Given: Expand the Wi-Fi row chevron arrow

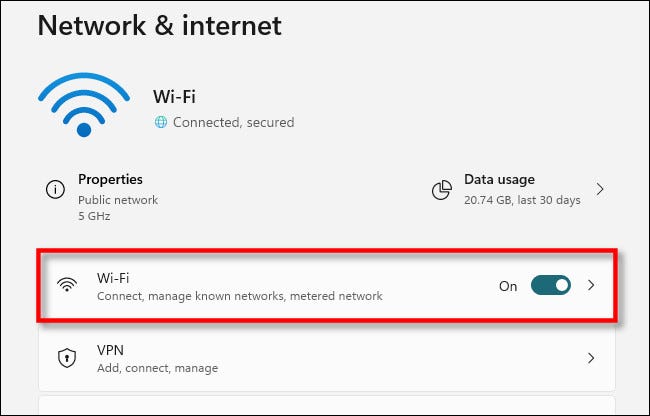Looking at the screenshot, I should click(591, 285).
